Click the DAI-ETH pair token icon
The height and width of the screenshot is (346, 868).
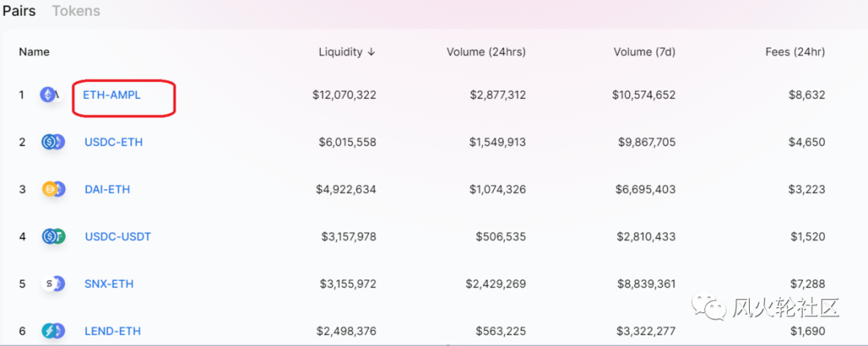(x=52, y=190)
